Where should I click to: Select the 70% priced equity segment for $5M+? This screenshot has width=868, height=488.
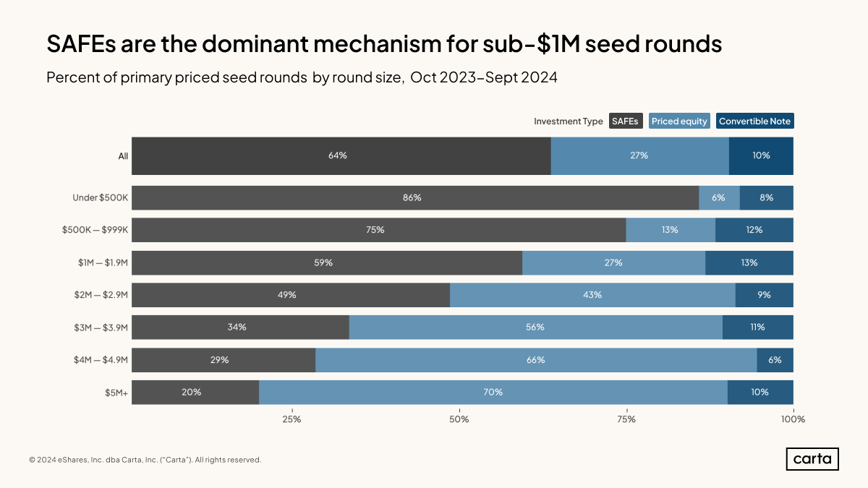point(493,392)
